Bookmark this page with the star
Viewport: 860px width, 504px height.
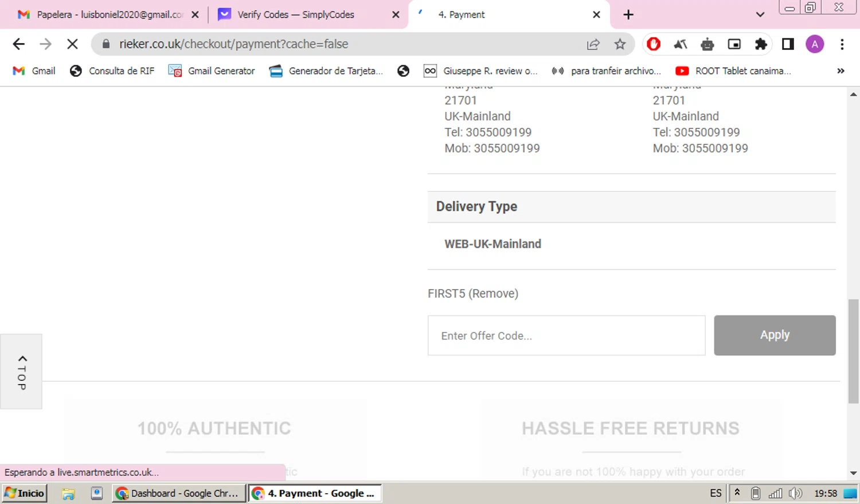620,44
